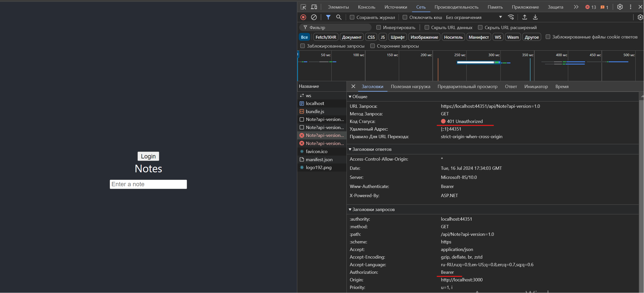Open the network search magnifier

point(339,17)
